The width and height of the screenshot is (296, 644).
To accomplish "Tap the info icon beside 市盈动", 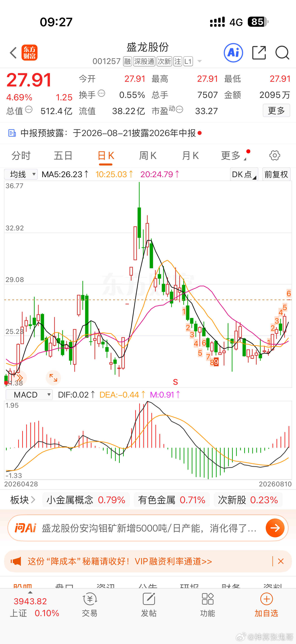I will tap(179, 110).
